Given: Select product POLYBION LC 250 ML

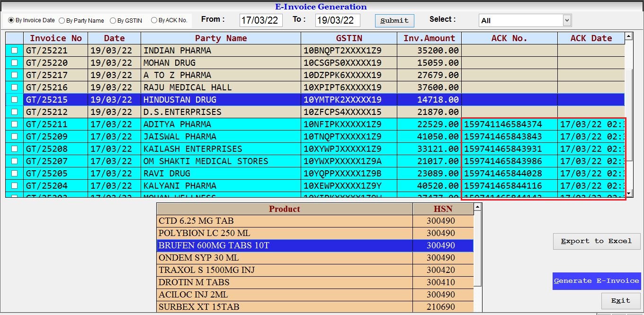Looking at the screenshot, I should pyautogui.click(x=315, y=233).
